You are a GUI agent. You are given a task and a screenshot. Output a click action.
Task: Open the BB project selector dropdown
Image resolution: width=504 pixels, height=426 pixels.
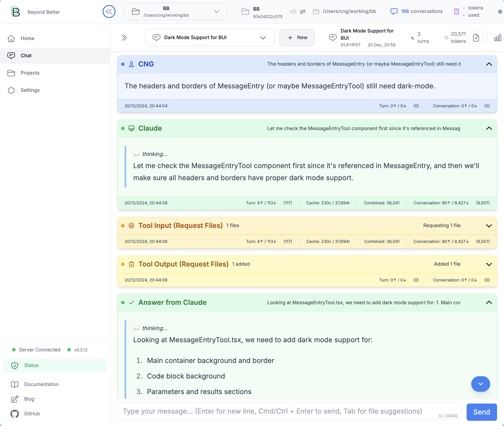tap(176, 12)
